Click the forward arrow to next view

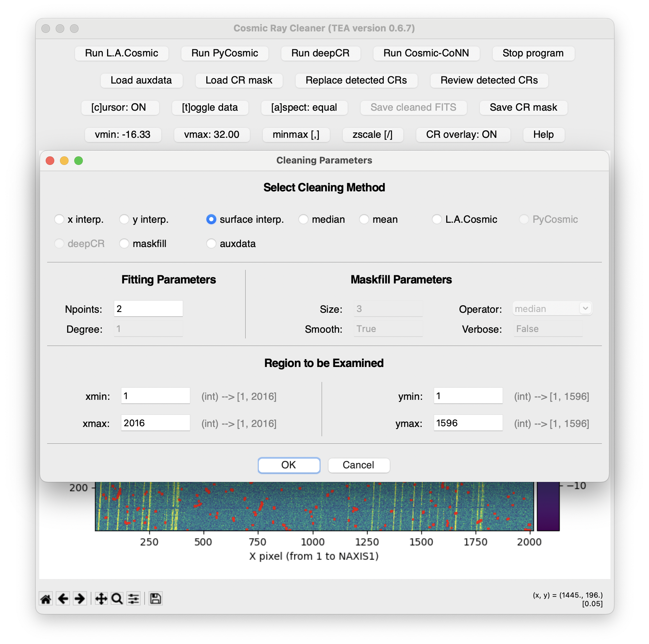(80, 599)
